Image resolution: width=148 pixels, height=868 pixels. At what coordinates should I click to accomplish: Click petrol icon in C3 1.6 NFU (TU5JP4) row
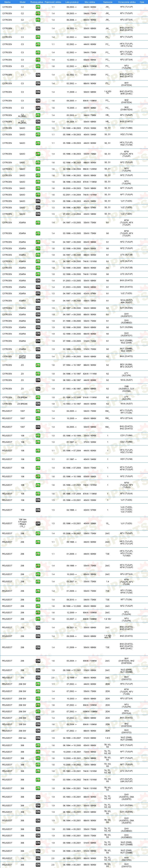click(x=38, y=66)
